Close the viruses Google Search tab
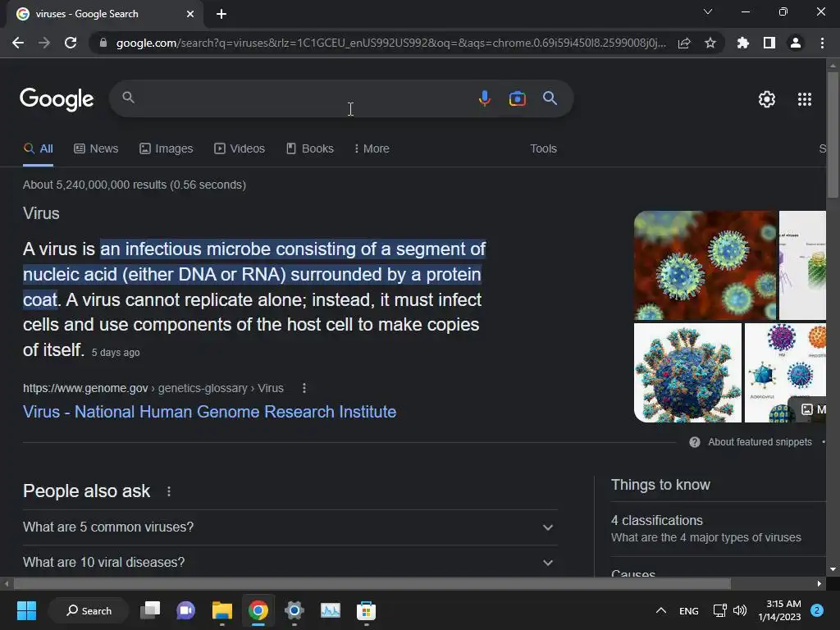Viewport: 840px width, 630px height. click(190, 14)
